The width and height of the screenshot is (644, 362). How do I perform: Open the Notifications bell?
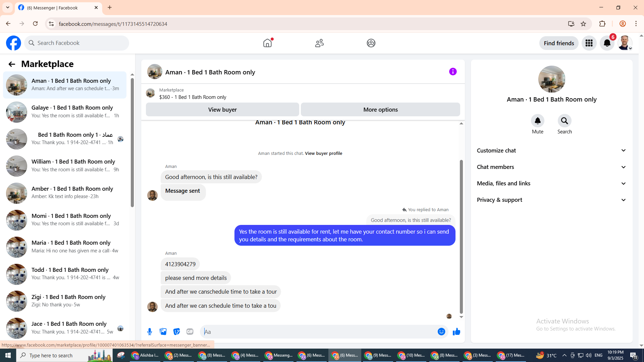pyautogui.click(x=607, y=43)
